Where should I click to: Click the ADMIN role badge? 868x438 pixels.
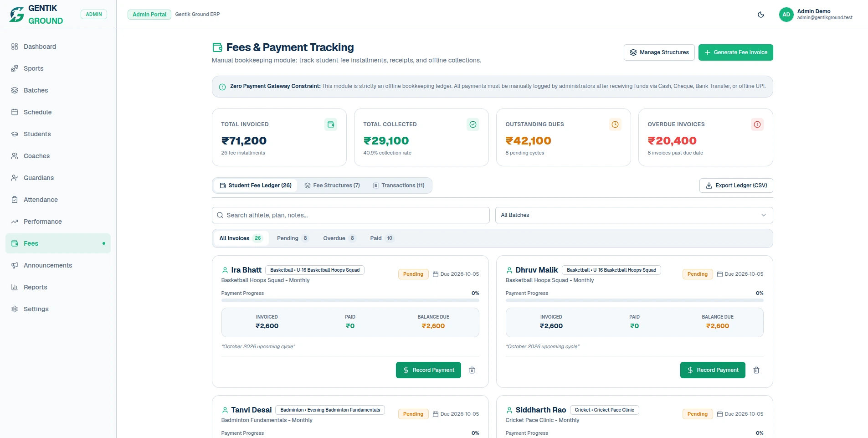pos(94,15)
